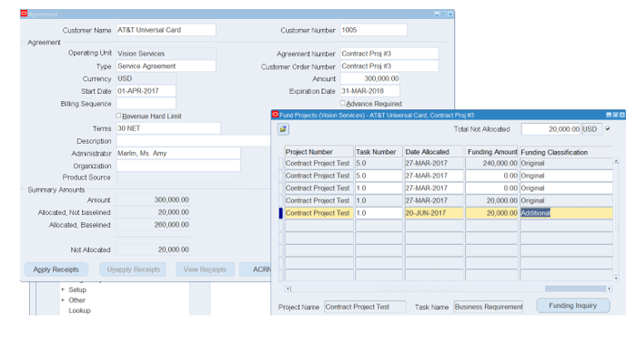Click the Operating Unit field Vision Services
Viewport: 644px width, 338px height.
pyautogui.click(x=166, y=53)
